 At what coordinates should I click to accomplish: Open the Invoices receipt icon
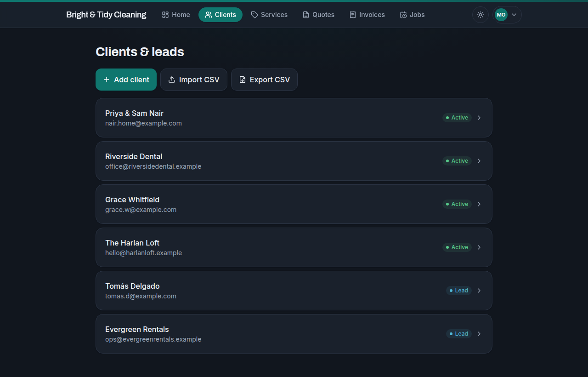353,15
